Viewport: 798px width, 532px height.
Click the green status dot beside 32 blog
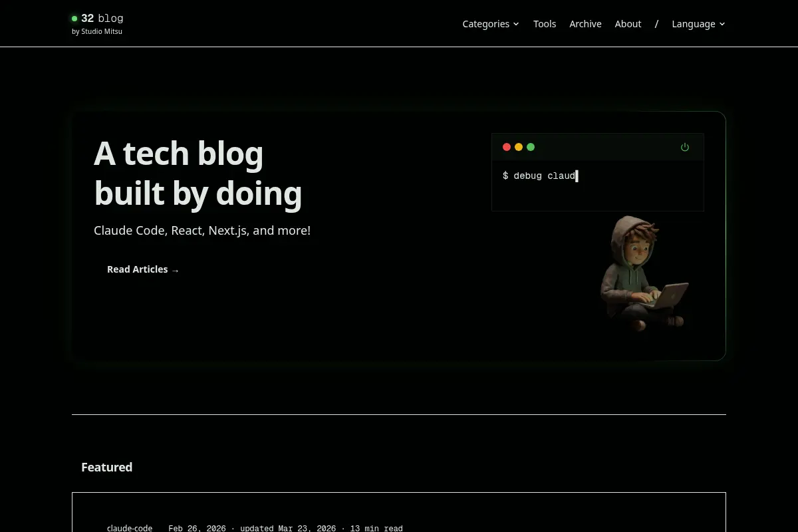[74, 19]
